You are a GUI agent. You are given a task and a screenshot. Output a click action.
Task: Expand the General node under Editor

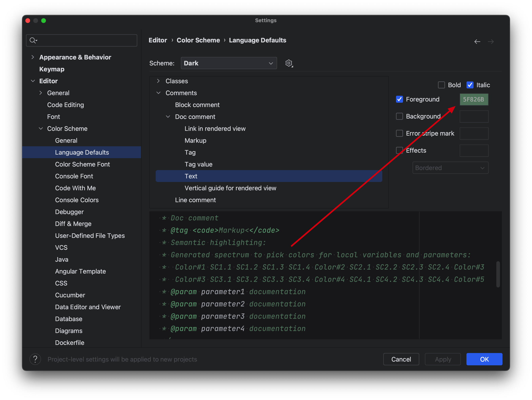(x=41, y=93)
